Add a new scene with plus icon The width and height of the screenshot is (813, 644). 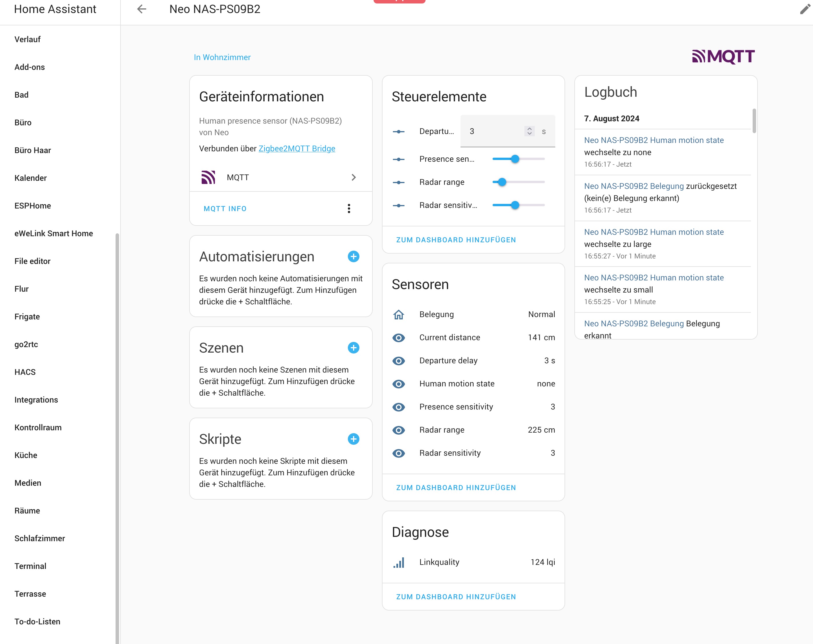click(353, 348)
